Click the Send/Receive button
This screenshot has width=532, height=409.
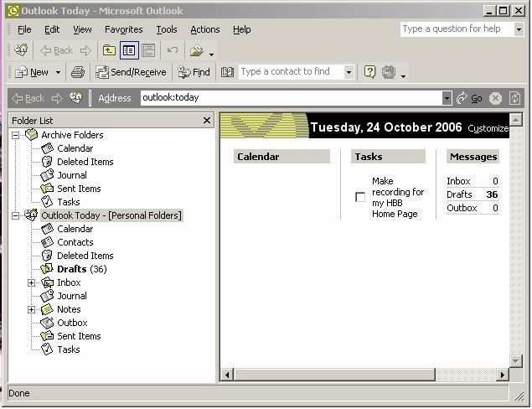pos(131,72)
